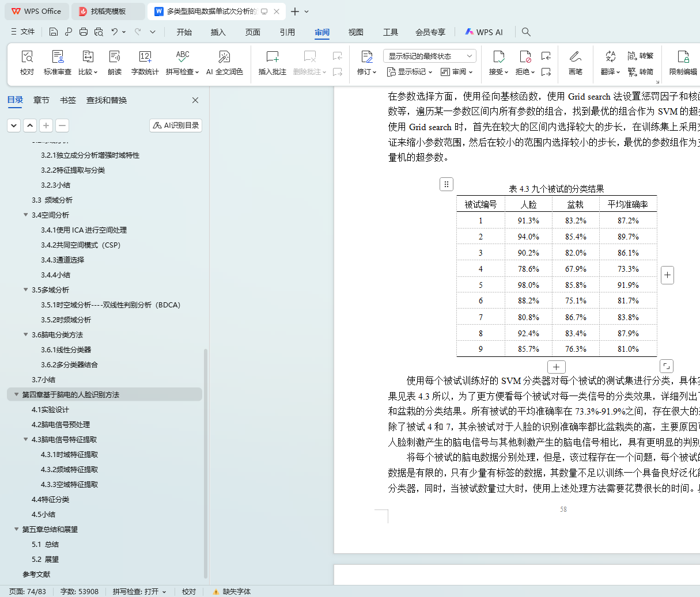The width and height of the screenshot is (700, 597).
Task: Click the table move handle icon
Action: pyautogui.click(x=447, y=184)
